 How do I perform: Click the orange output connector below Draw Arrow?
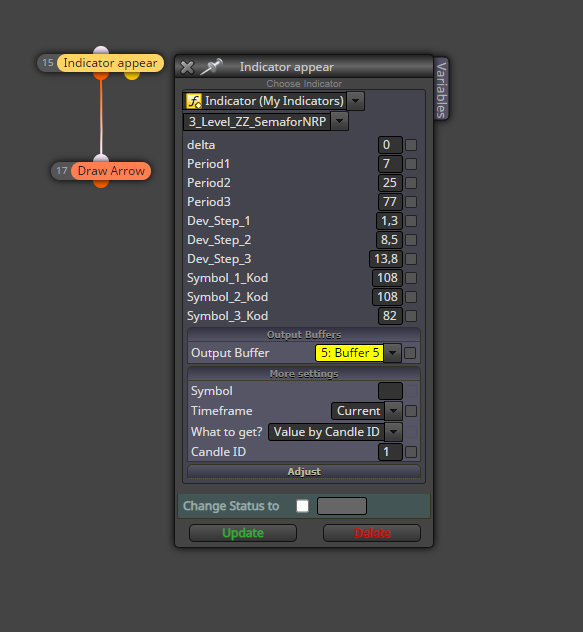click(x=101, y=184)
